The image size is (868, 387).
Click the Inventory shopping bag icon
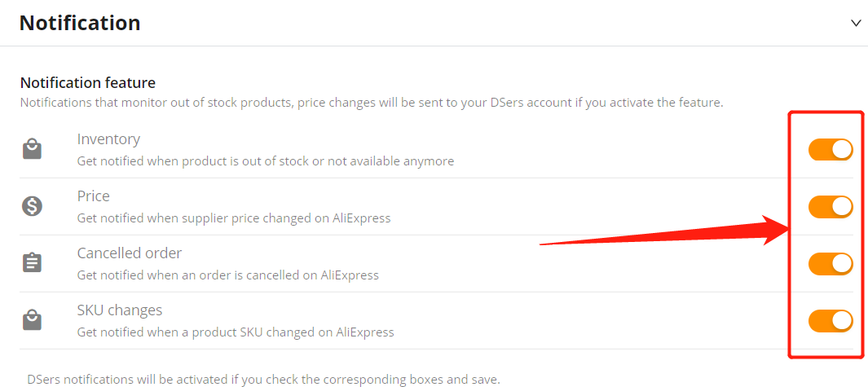pyautogui.click(x=32, y=149)
